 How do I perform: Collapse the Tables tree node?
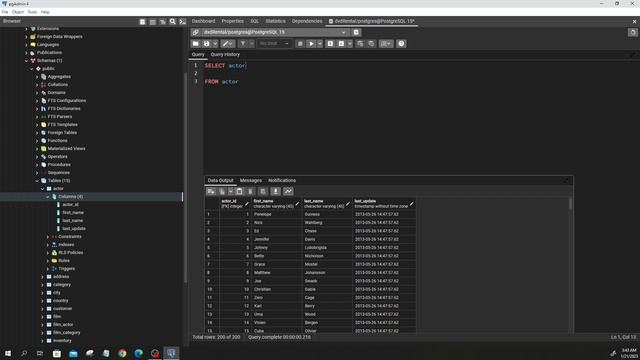click(37, 181)
